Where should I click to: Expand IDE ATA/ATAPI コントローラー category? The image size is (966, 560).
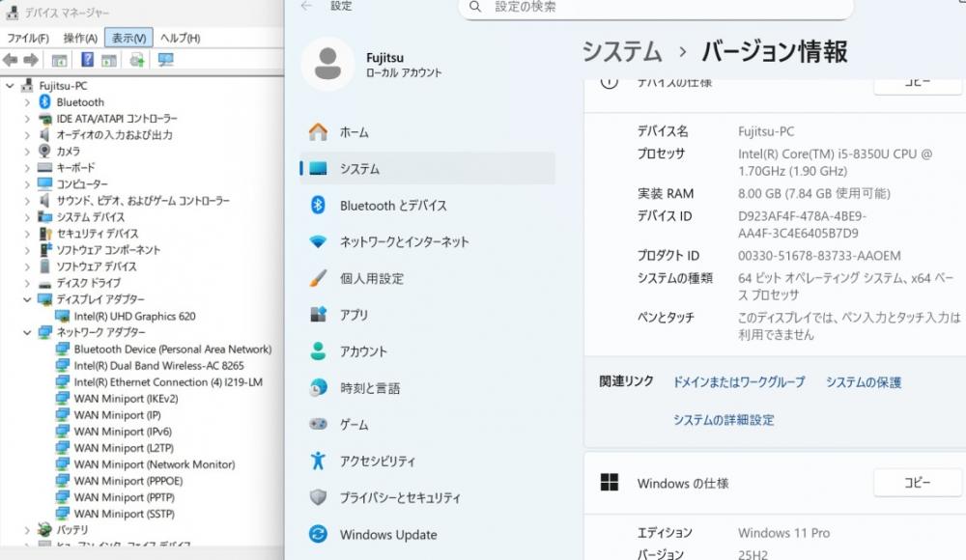[x=27, y=119]
